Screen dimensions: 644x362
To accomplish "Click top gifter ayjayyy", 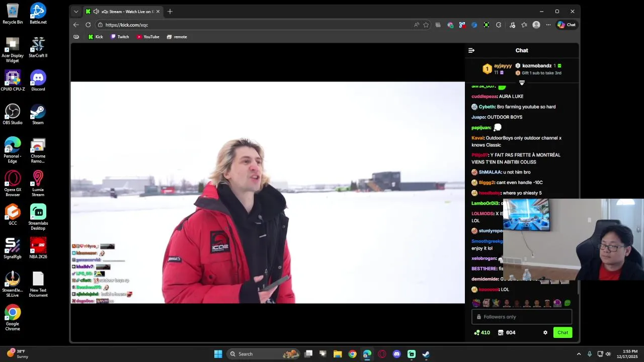I will point(503,66).
